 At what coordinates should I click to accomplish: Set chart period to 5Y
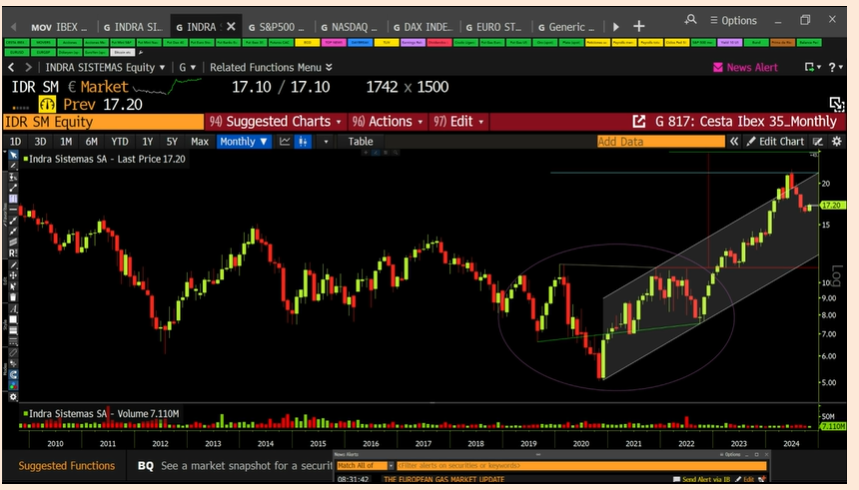tap(172, 141)
